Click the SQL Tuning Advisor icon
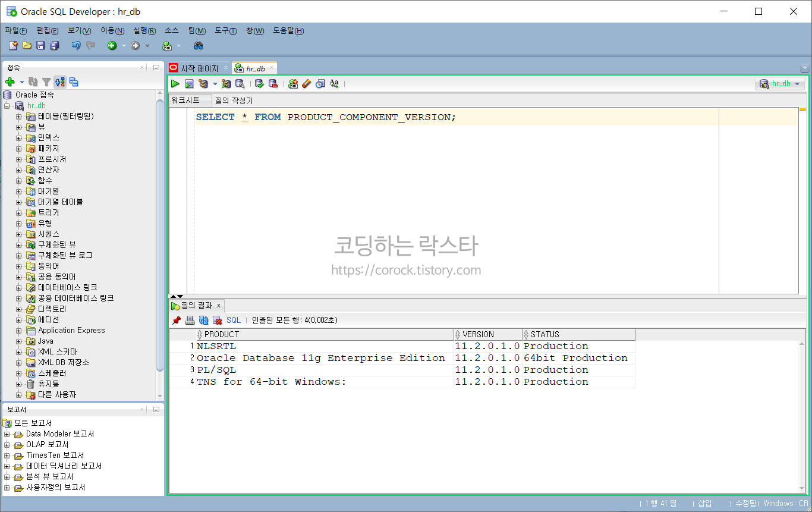 coord(240,84)
